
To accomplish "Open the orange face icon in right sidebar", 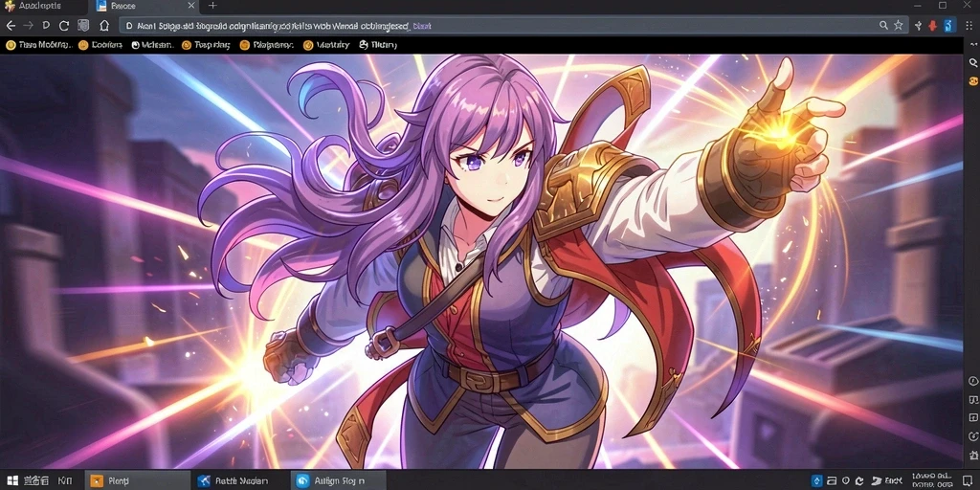I will pos(972,81).
